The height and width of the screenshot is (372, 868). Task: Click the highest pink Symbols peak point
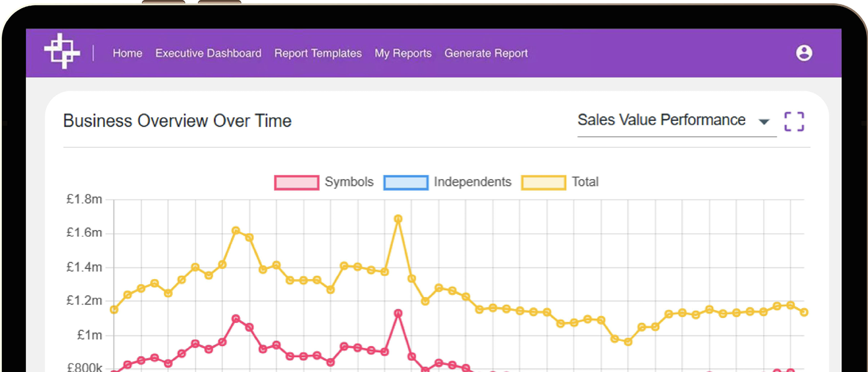tap(398, 314)
